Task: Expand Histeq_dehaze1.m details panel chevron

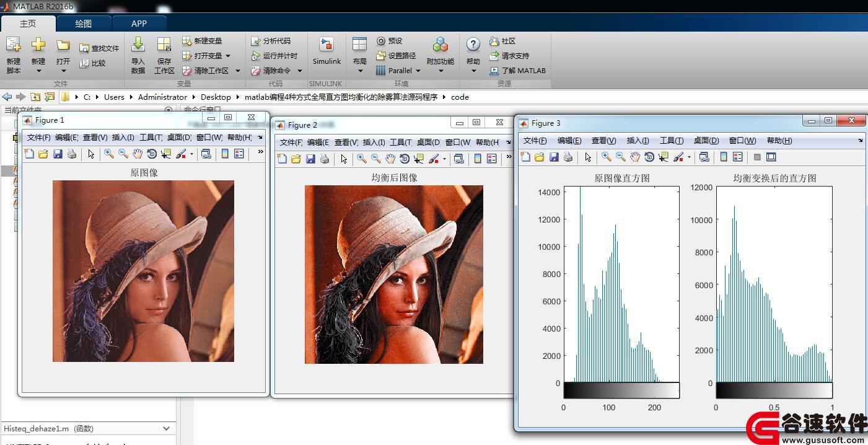Action: tap(166, 428)
